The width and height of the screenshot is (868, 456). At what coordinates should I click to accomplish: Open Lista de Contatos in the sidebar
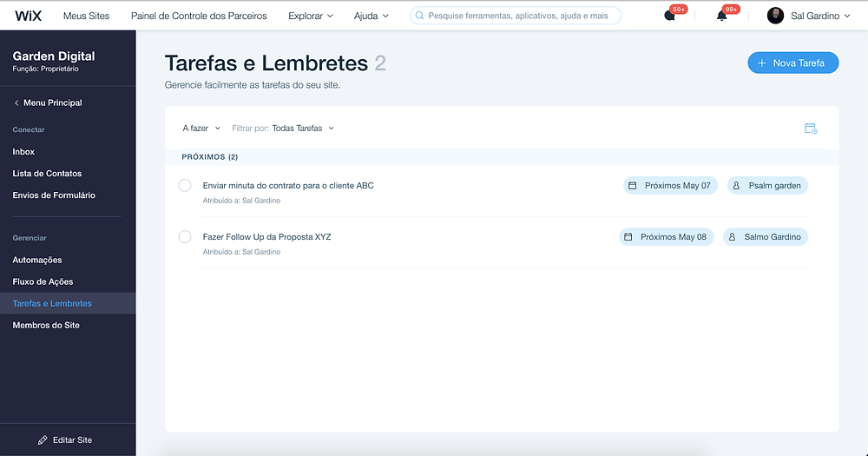47,174
